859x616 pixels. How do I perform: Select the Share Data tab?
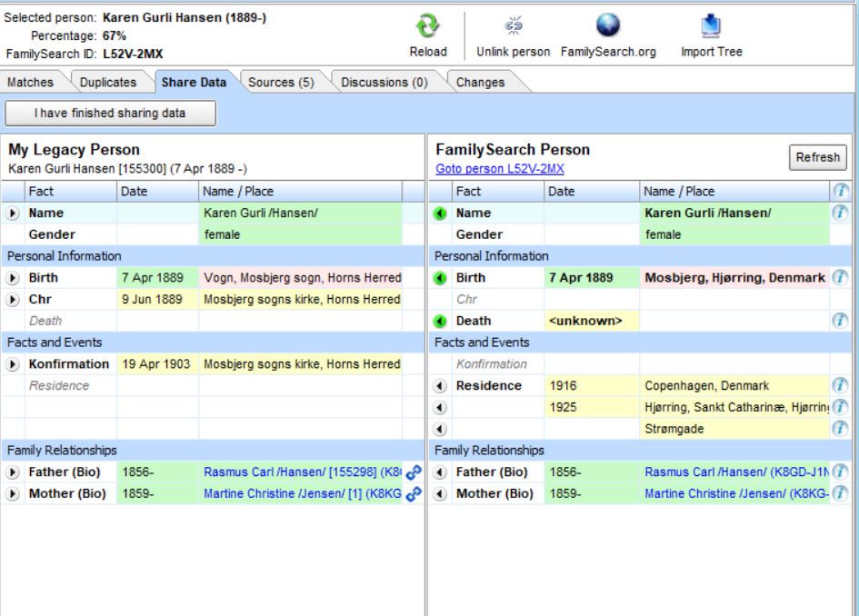coord(194,82)
